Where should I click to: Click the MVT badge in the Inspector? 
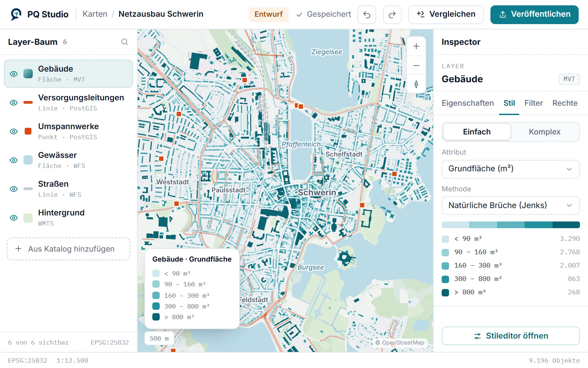(569, 79)
